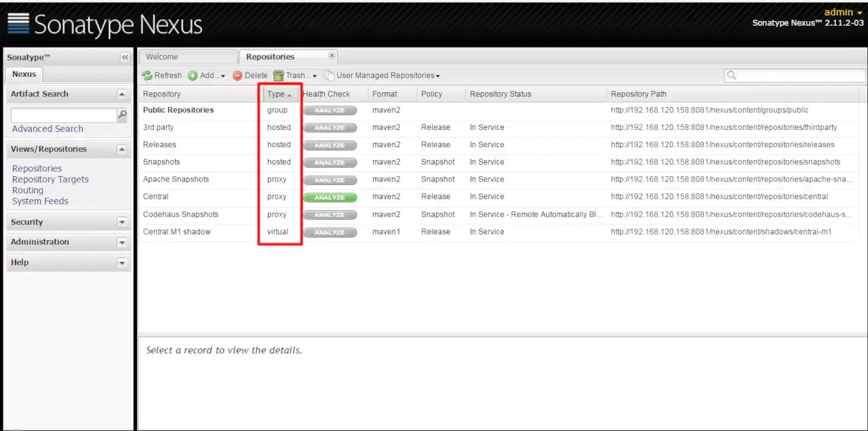Image resolution: width=868 pixels, height=431 pixels.
Task: Open the Trash dropdown menu
Action: [295, 75]
